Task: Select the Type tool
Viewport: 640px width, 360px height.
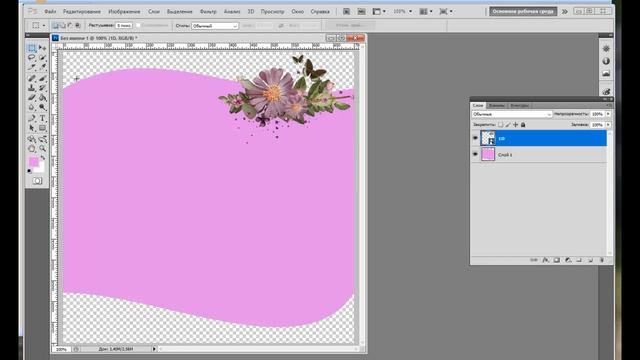Action: [42, 118]
